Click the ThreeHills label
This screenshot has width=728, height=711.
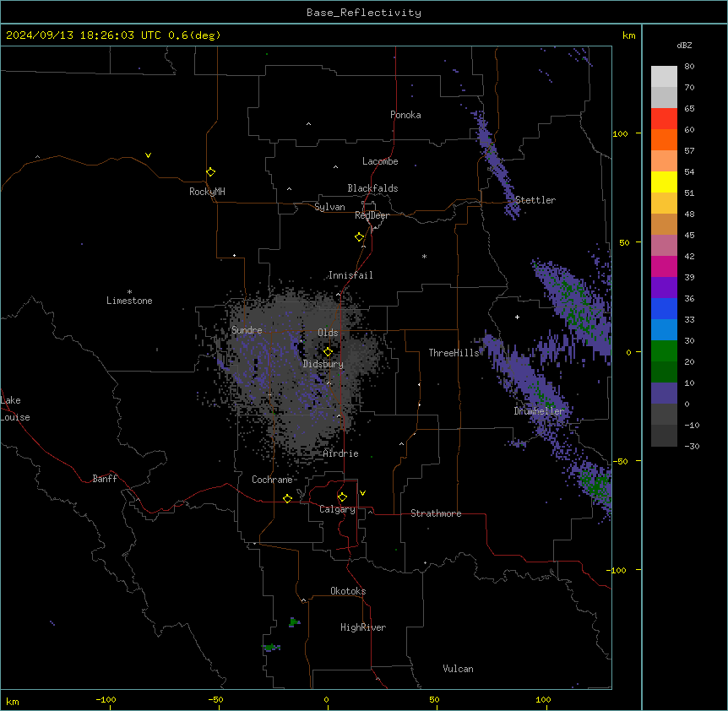[454, 353]
